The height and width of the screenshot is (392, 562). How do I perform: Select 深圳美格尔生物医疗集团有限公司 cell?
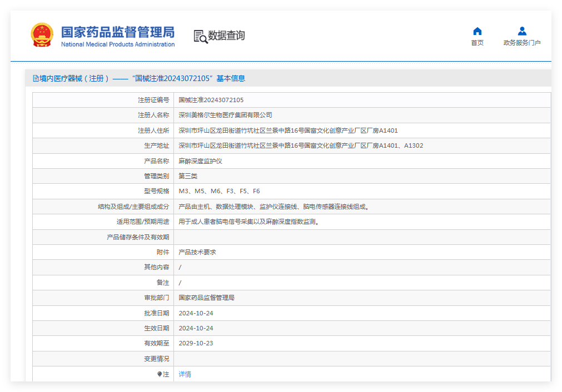click(x=226, y=115)
